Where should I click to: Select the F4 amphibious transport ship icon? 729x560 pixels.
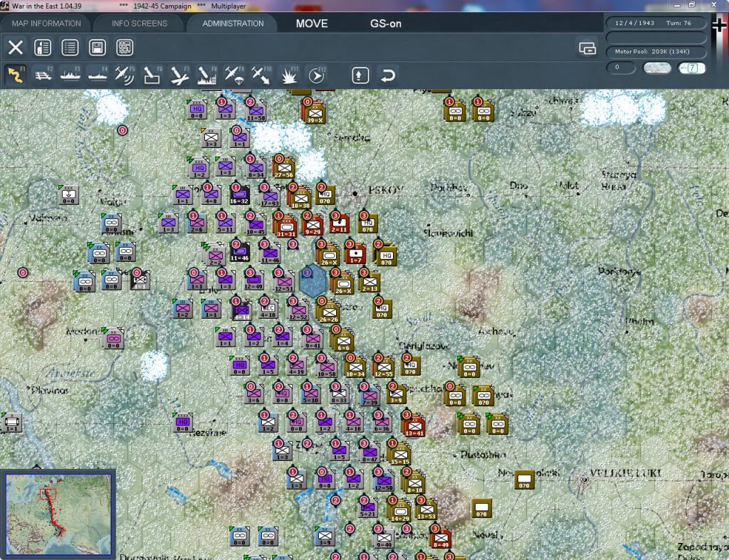98,75
